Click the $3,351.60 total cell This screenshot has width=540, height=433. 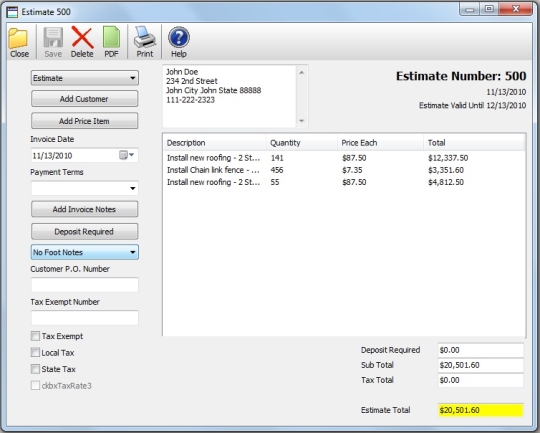[446, 170]
